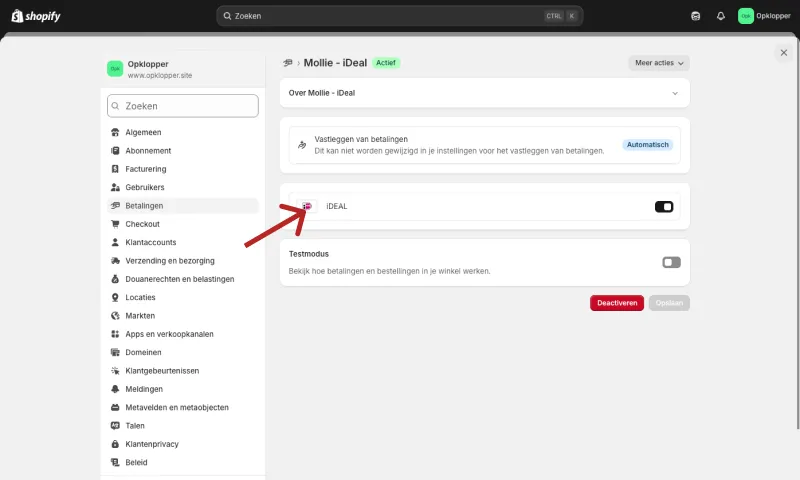Open the notifications bell
800x480 pixels.
pos(720,16)
